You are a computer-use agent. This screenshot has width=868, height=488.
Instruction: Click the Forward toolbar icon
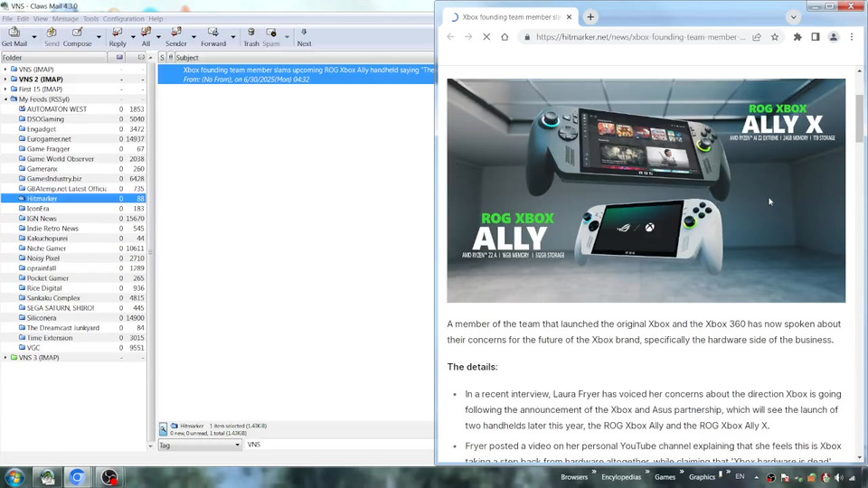(x=213, y=37)
